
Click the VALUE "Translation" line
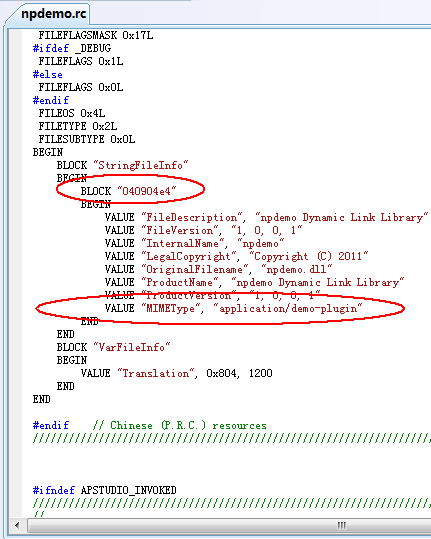click(177, 374)
